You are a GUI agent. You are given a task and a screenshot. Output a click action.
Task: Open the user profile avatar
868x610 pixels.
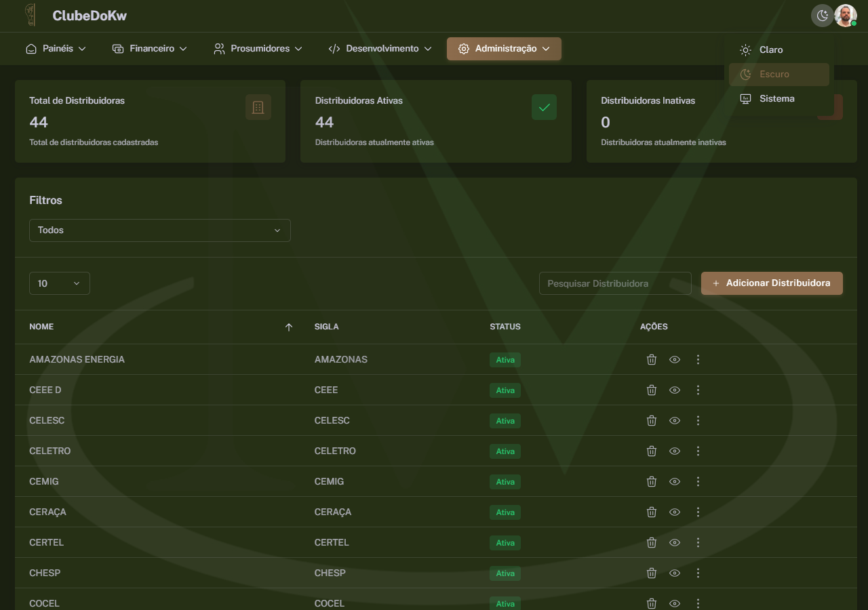pos(845,16)
